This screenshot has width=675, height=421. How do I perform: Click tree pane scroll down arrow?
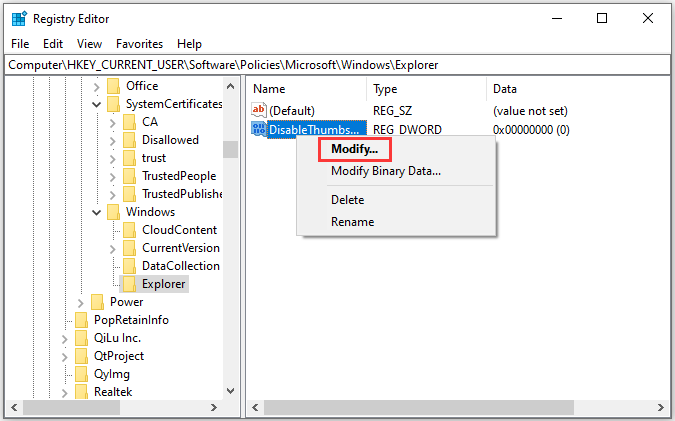tap(230, 391)
